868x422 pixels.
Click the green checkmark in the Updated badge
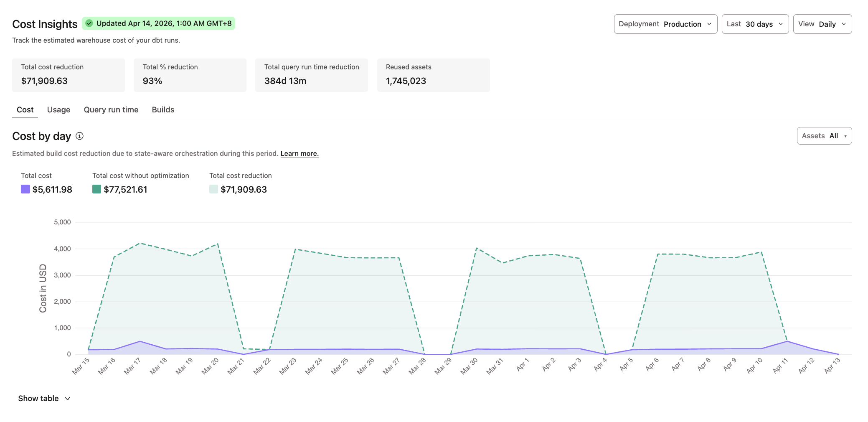[x=89, y=23]
